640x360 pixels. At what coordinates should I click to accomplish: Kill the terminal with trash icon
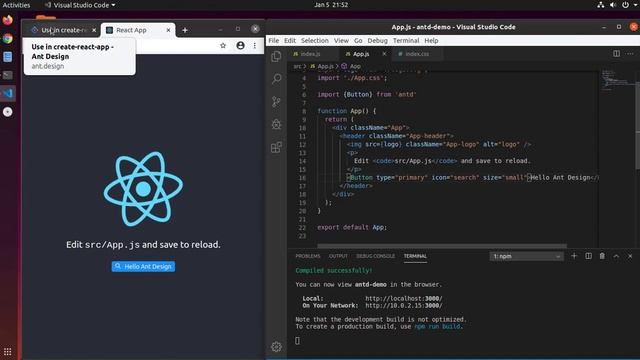(602, 256)
